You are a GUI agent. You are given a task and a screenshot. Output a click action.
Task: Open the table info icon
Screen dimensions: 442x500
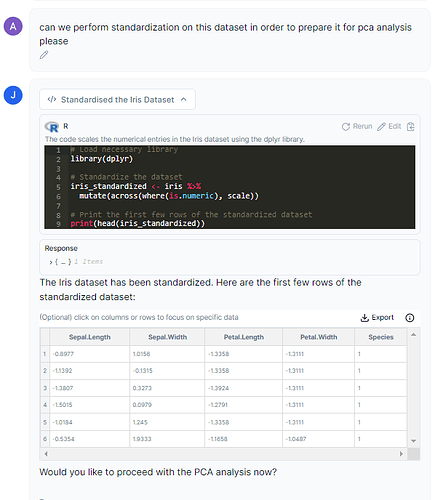click(x=410, y=318)
